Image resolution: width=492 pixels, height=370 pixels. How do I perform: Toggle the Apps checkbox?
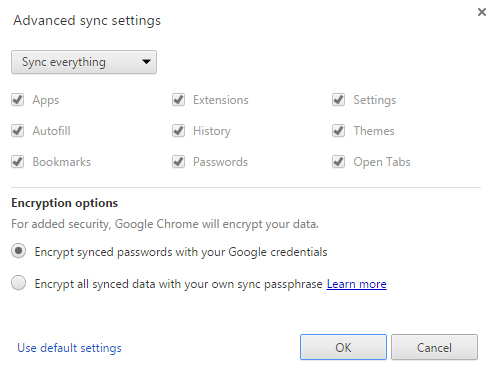[17, 100]
